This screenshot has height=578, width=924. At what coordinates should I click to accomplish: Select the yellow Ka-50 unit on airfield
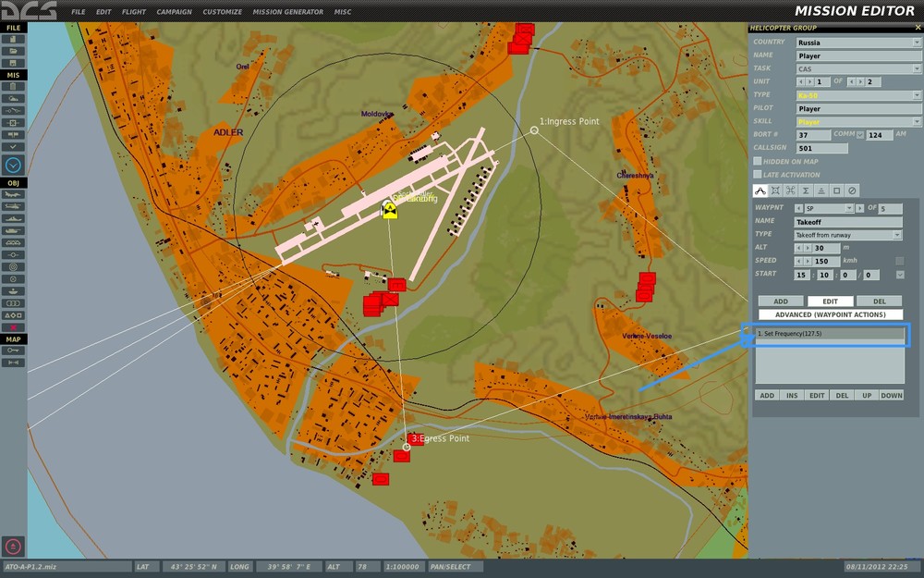tap(390, 210)
